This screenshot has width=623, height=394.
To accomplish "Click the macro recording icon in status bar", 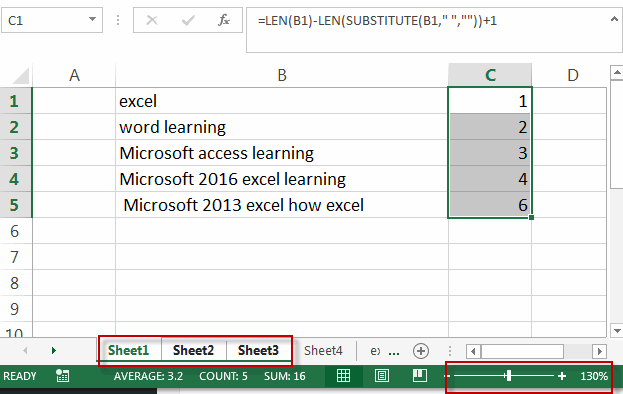I will coord(62,375).
